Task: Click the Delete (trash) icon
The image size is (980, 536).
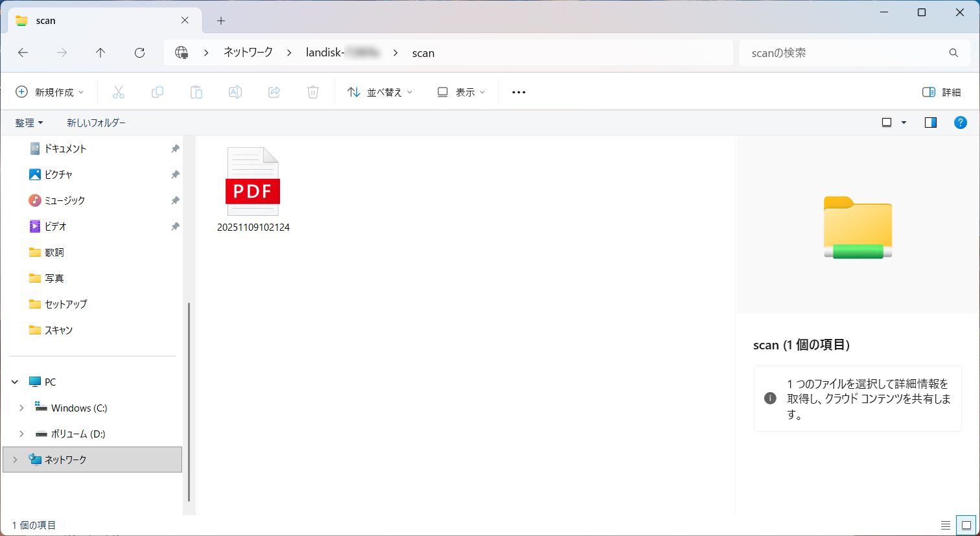Action: 313,91
